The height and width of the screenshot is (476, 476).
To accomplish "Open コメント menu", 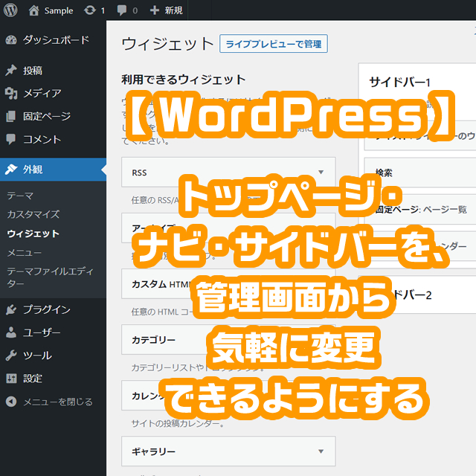I will pos(53,139).
